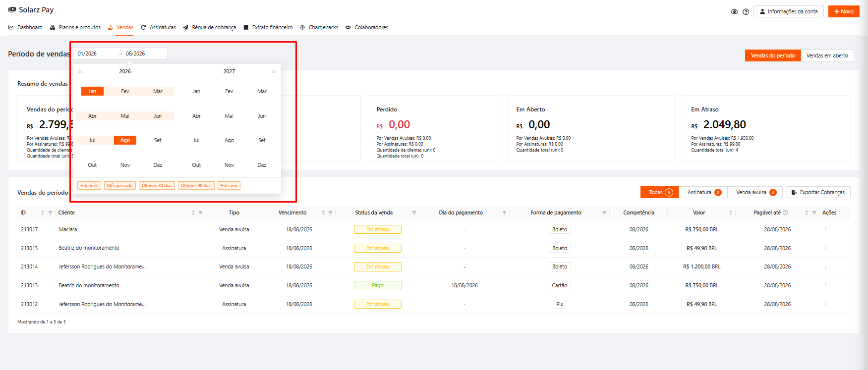The width and height of the screenshot is (868, 370).
Task: Open the Dia do pagamento filter
Action: point(504,212)
